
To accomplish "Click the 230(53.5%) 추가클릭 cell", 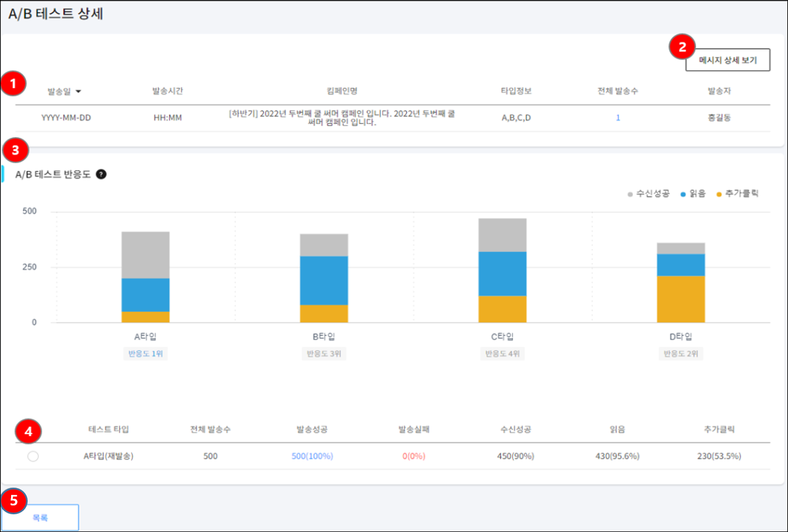I will point(719,456).
